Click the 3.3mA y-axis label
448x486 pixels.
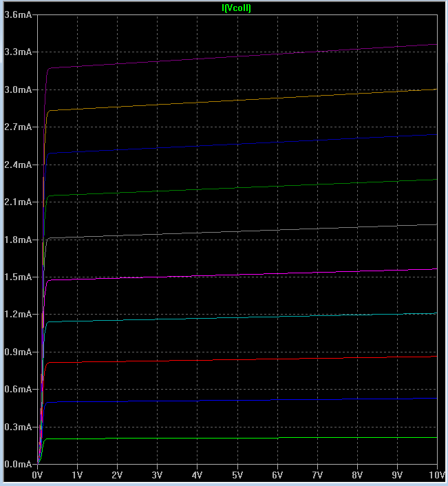click(18, 52)
